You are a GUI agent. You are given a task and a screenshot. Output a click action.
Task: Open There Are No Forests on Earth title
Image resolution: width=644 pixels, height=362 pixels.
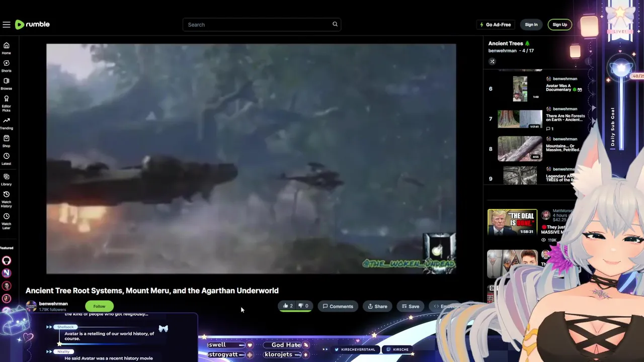pos(566,118)
